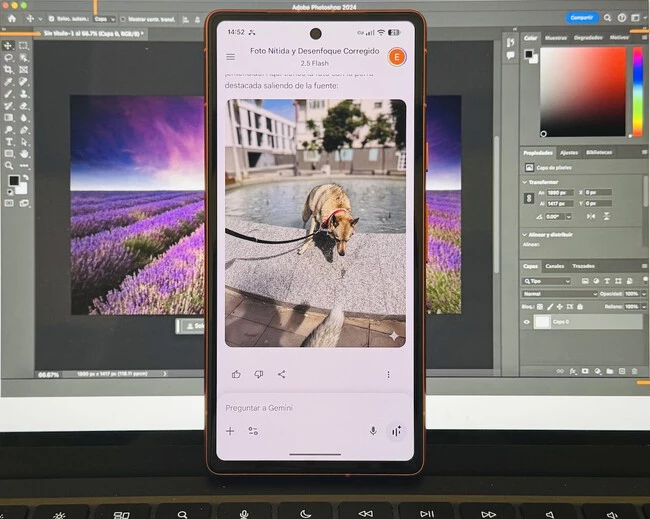Tap the plus icon to add attachment
The height and width of the screenshot is (519, 650).
(x=230, y=431)
